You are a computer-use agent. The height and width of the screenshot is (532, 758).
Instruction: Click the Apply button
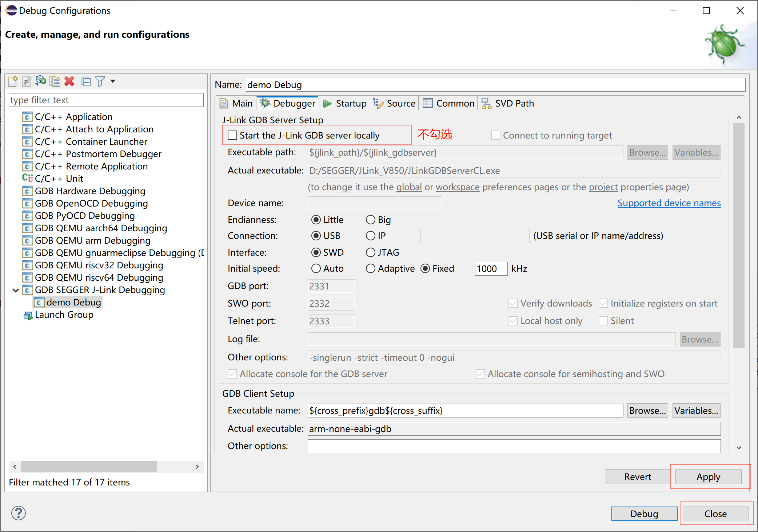708,477
